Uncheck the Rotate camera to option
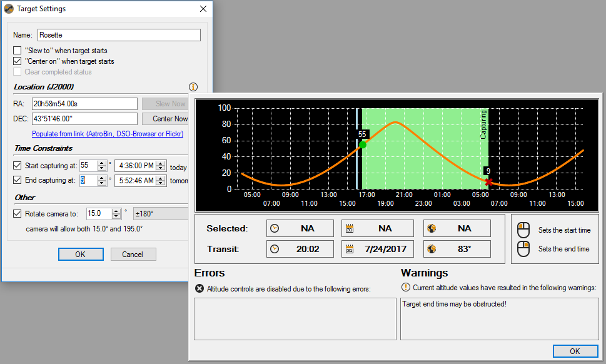 [18, 213]
